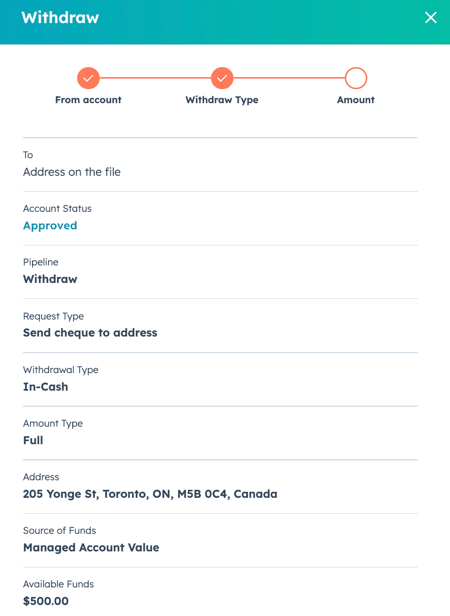The width and height of the screenshot is (450, 616).
Task: Click the progress line between first two steps
Action: (x=155, y=78)
